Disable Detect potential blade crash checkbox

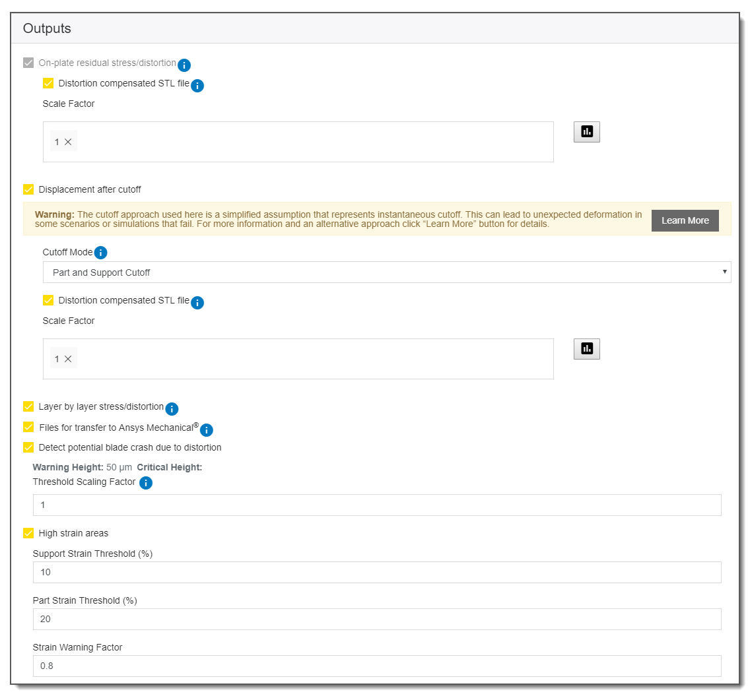click(x=28, y=447)
